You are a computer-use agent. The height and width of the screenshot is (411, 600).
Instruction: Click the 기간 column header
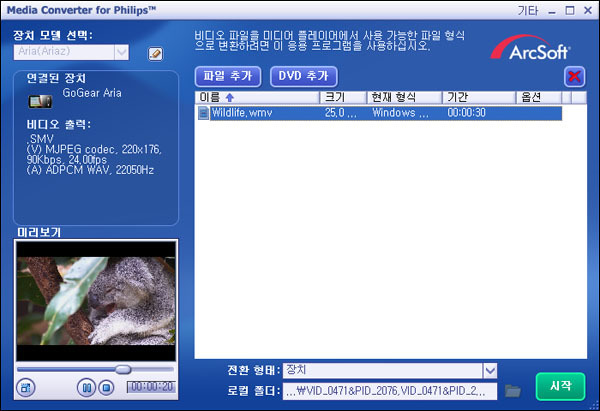[479, 98]
